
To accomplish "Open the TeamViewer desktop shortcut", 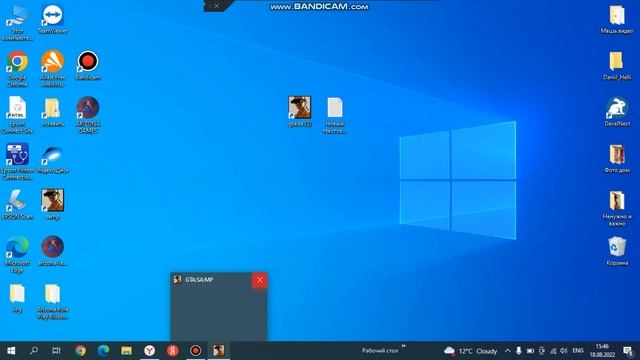I will pos(53,19).
